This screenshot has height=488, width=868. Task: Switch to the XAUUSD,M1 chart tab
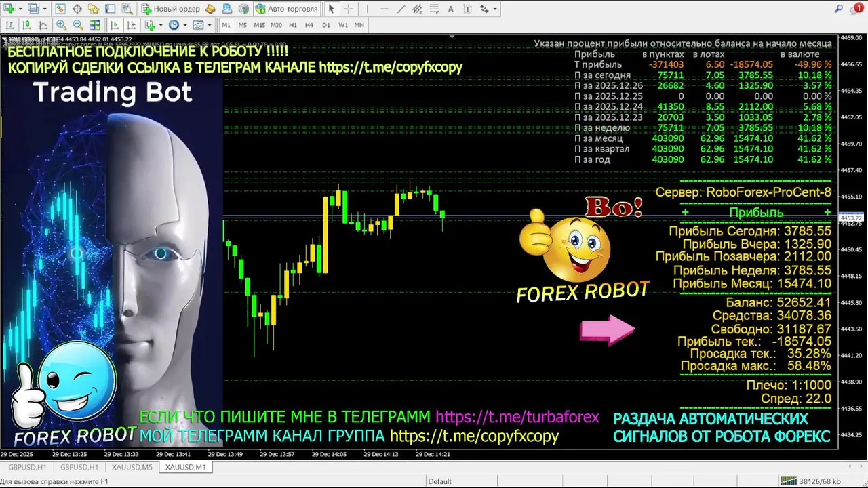(x=185, y=467)
